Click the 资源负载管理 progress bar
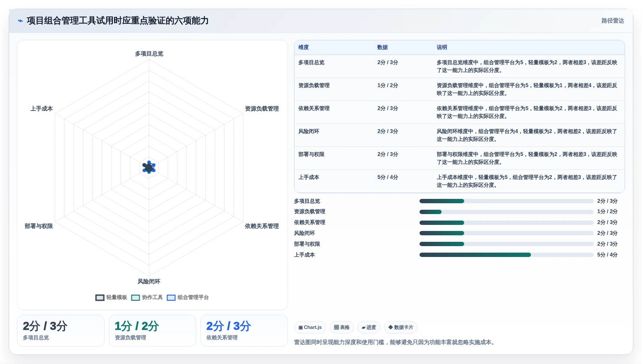 pos(506,212)
